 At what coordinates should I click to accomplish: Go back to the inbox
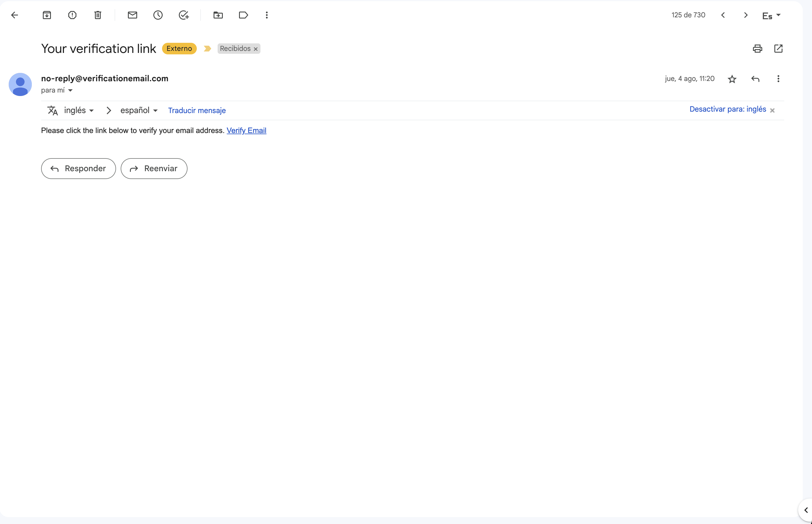coord(15,15)
